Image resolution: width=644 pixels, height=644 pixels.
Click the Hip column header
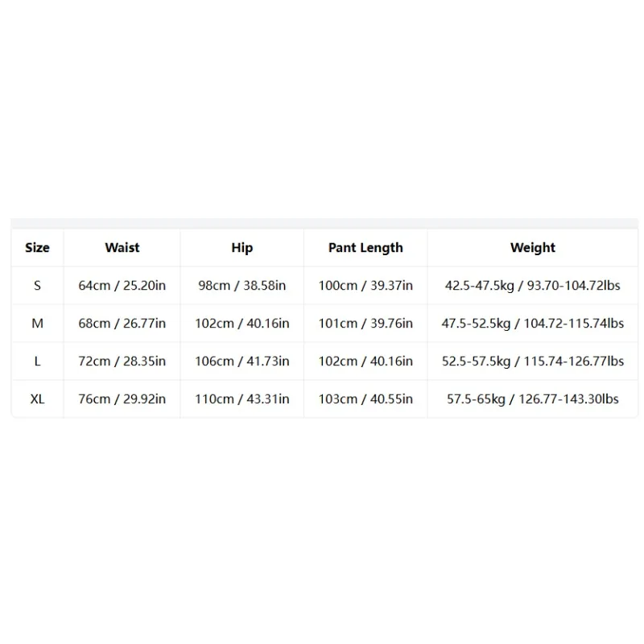click(242, 248)
